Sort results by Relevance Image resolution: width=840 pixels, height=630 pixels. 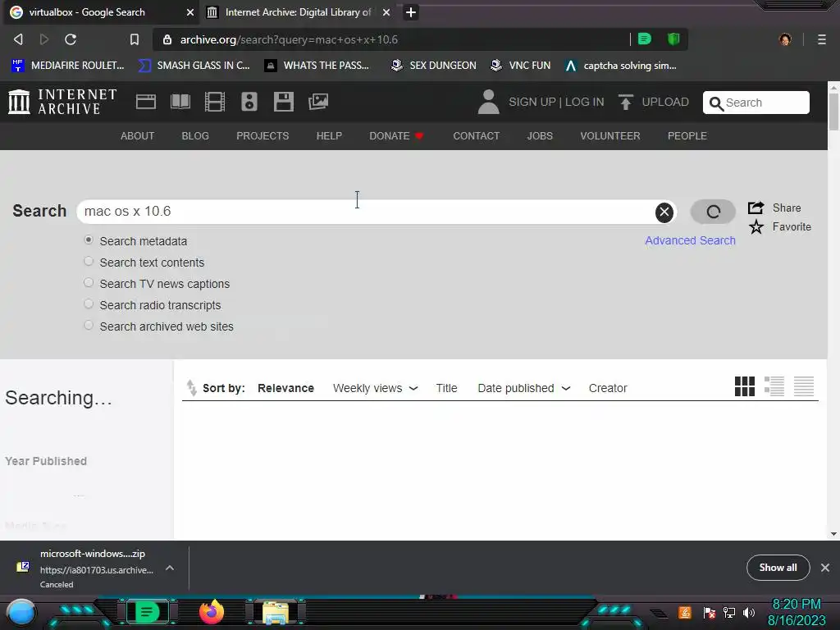coord(285,388)
